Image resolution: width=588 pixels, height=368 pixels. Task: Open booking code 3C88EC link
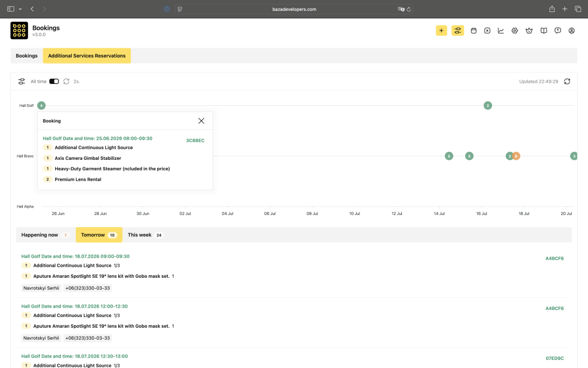click(195, 140)
